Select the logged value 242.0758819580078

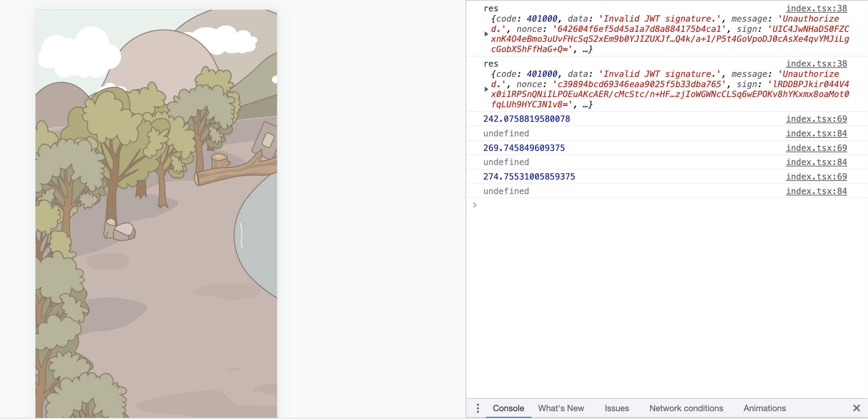click(526, 119)
